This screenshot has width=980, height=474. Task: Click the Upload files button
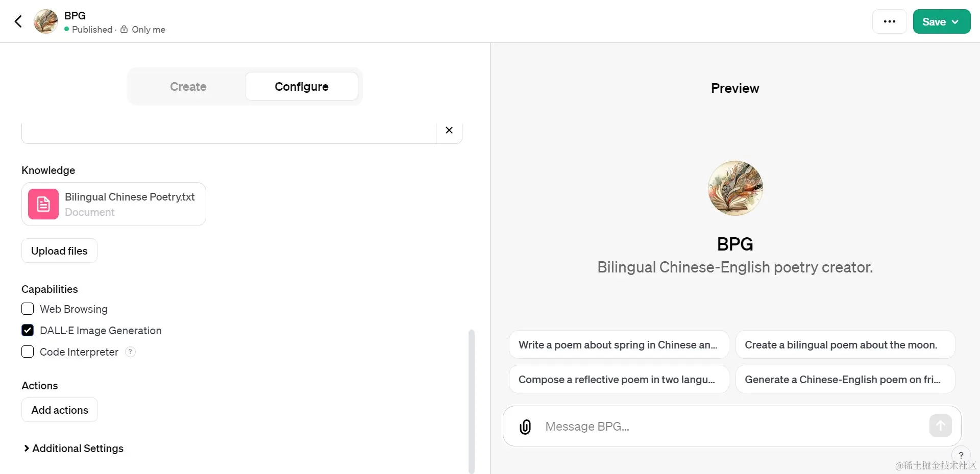click(x=59, y=251)
